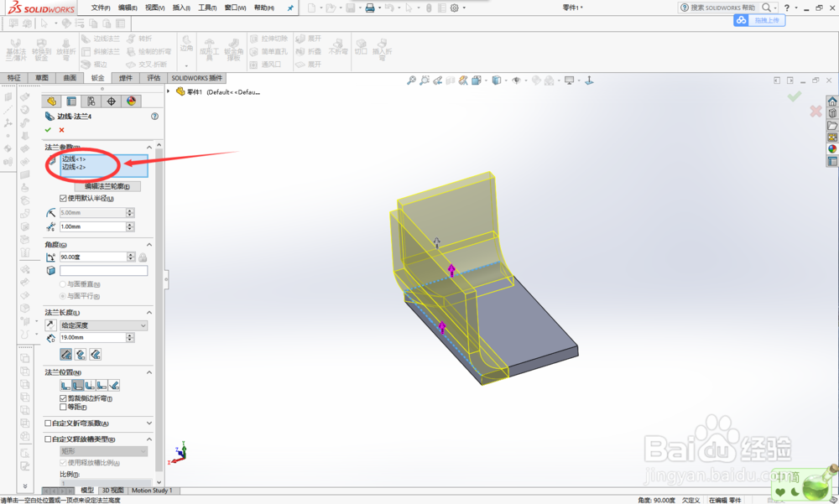Switch to the 模型 bottom tab

coord(87,490)
